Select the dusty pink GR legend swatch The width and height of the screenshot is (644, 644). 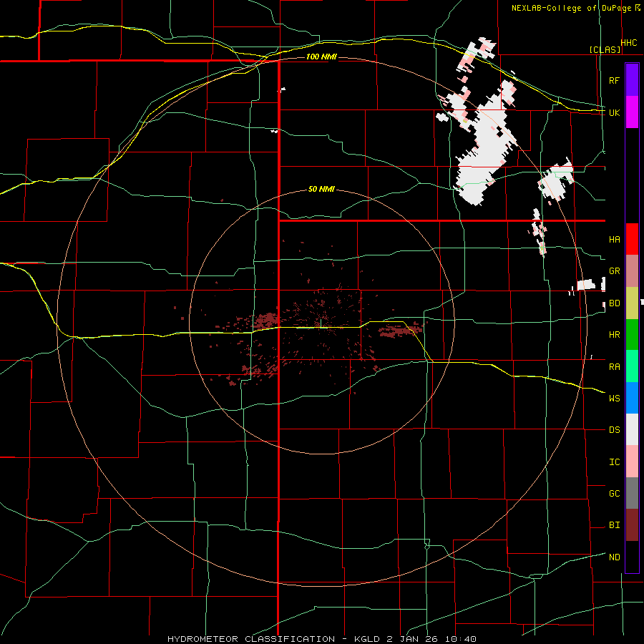[x=632, y=271]
